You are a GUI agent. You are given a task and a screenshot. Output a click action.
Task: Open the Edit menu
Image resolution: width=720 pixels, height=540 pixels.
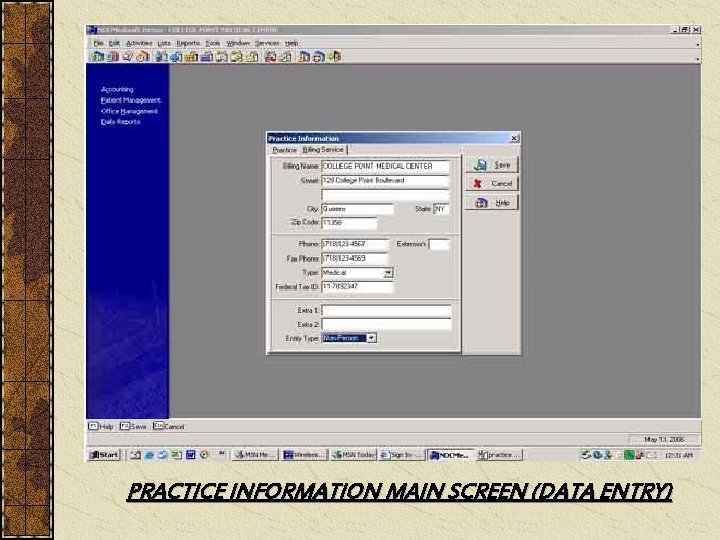(x=114, y=43)
